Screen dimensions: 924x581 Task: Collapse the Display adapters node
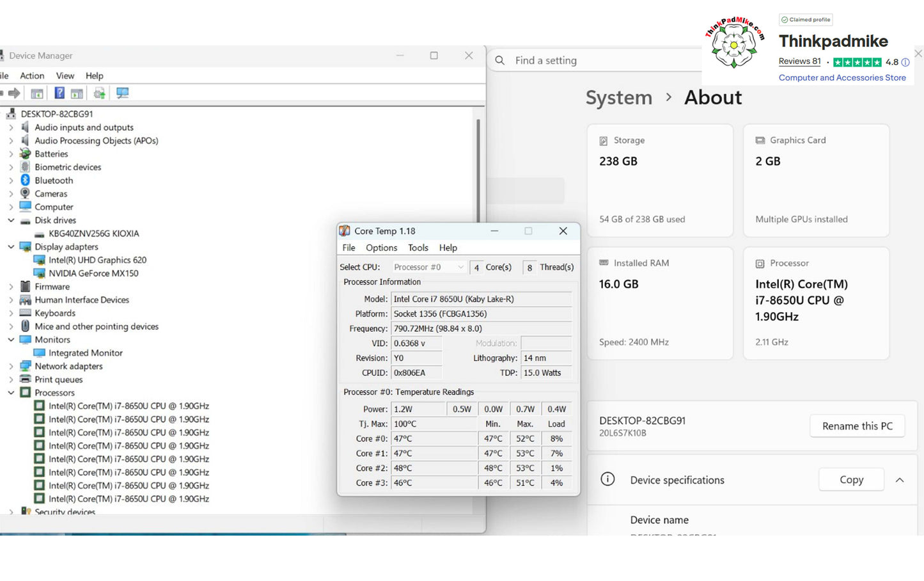[x=11, y=247]
